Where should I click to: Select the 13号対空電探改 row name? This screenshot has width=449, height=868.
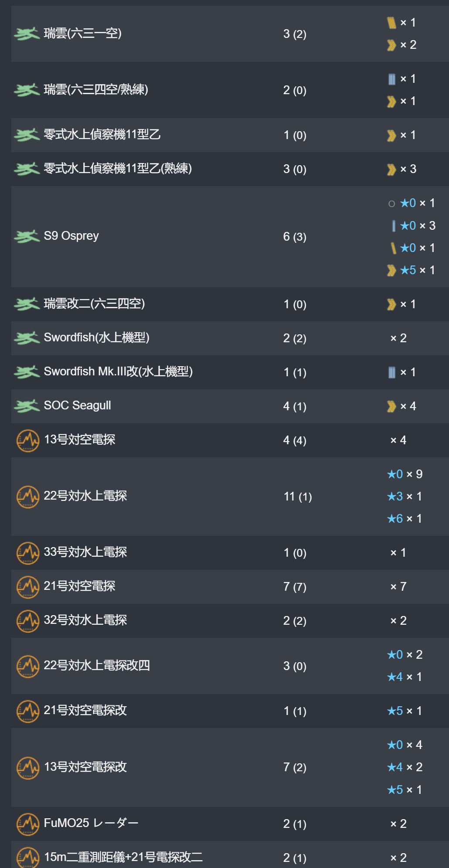coord(85,767)
